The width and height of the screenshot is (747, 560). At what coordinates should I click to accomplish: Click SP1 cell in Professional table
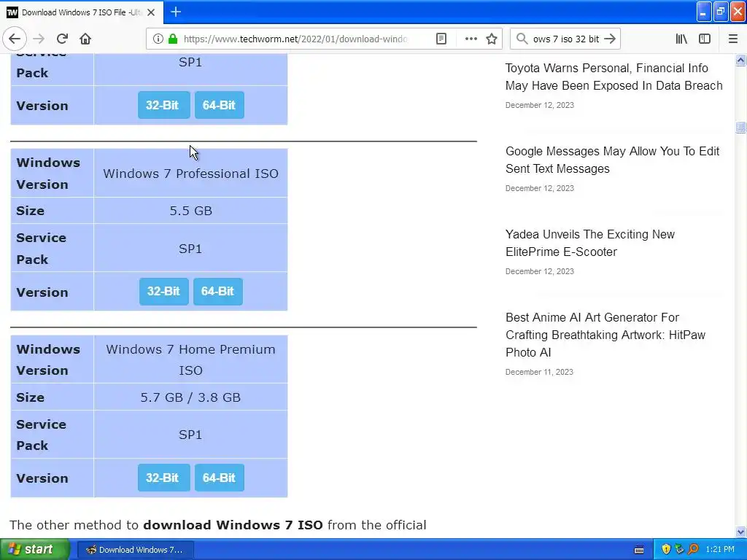coord(190,249)
